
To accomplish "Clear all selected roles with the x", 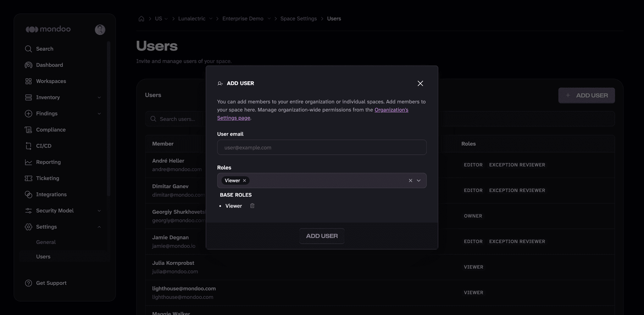I will [x=410, y=180].
